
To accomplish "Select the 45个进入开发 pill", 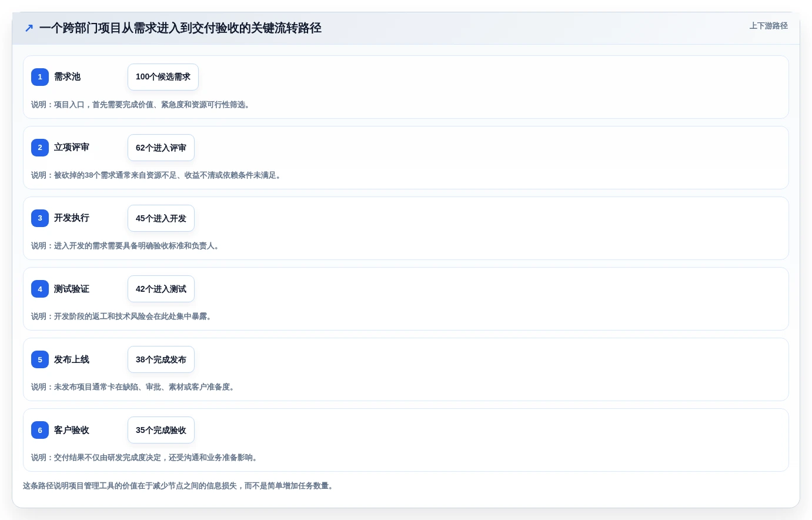I will (x=161, y=218).
